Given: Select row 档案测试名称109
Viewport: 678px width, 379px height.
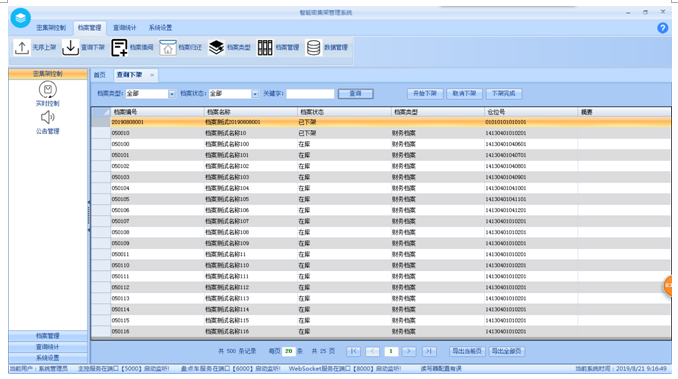Looking at the screenshot, I should pyautogui.click(x=381, y=243).
